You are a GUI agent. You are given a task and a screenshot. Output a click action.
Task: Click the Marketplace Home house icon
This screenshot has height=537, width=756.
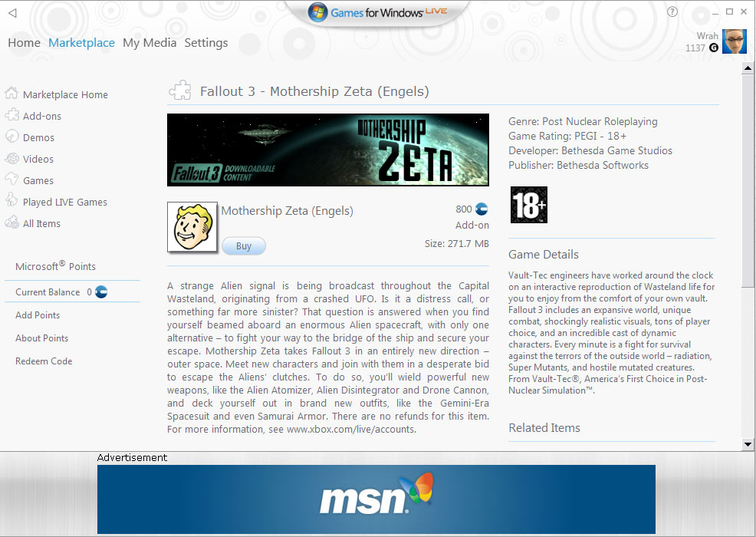[12, 93]
